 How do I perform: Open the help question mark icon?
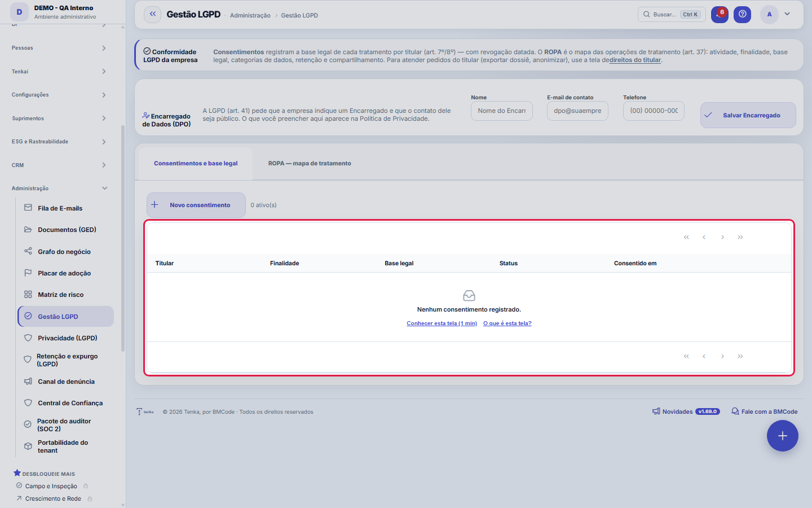pyautogui.click(x=743, y=14)
